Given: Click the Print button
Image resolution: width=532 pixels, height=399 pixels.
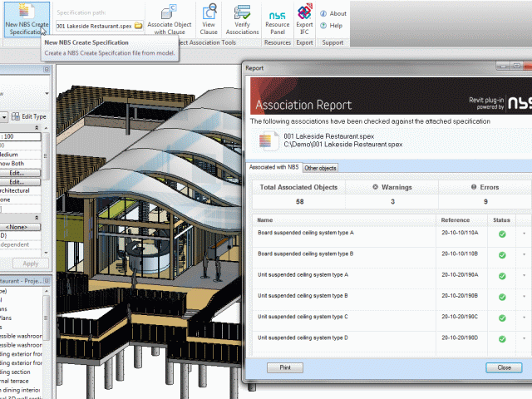Looking at the screenshot, I should click(285, 367).
